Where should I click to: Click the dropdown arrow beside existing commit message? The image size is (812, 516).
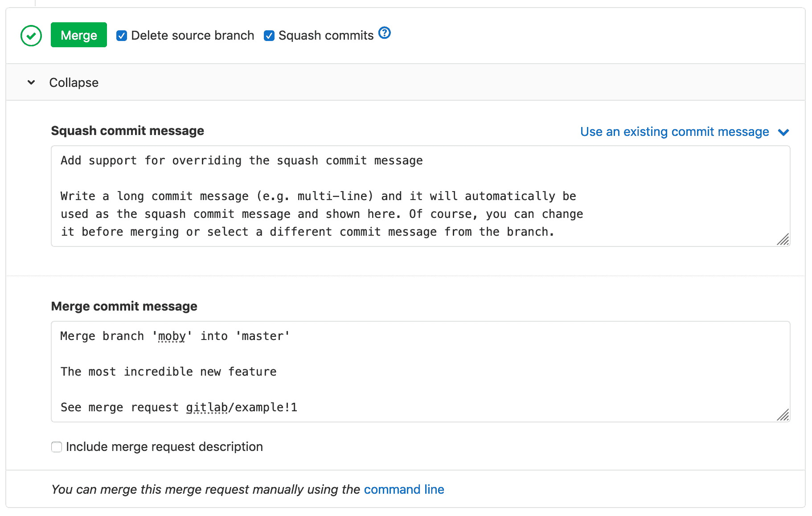point(783,132)
